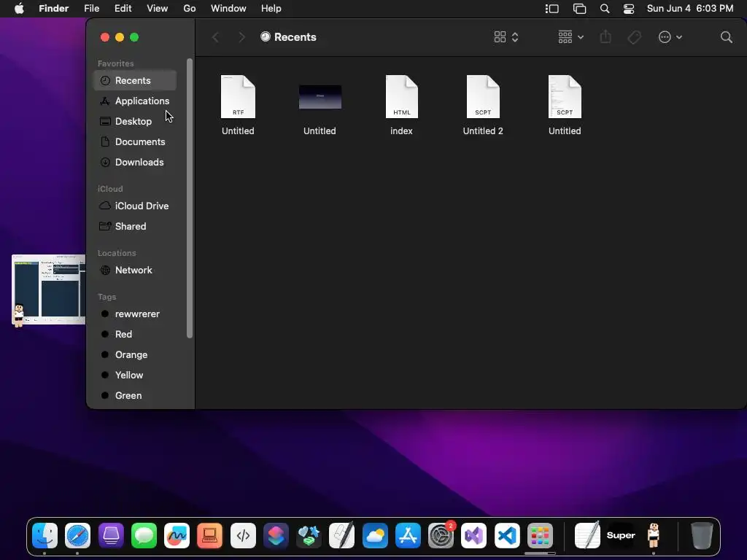This screenshot has height=560, width=747.
Task: Click the Share toolbar button
Action: [605, 37]
